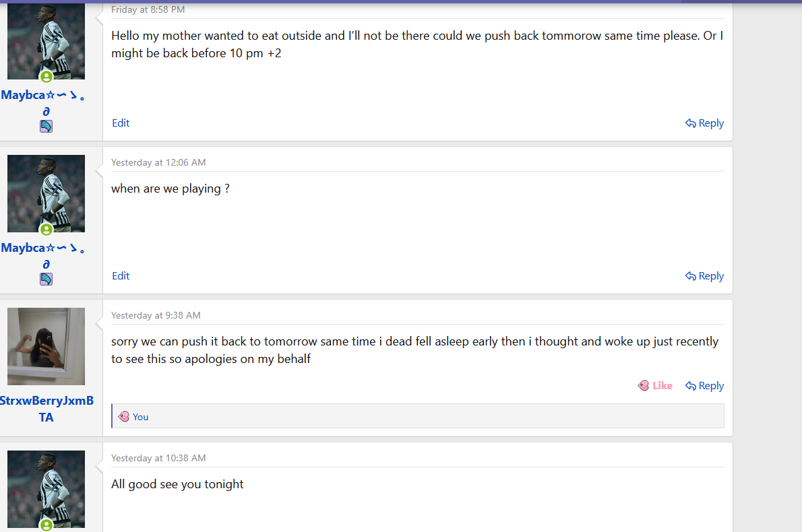Reply to the 'when are we playing' message
The image size is (802, 532).
(705, 276)
